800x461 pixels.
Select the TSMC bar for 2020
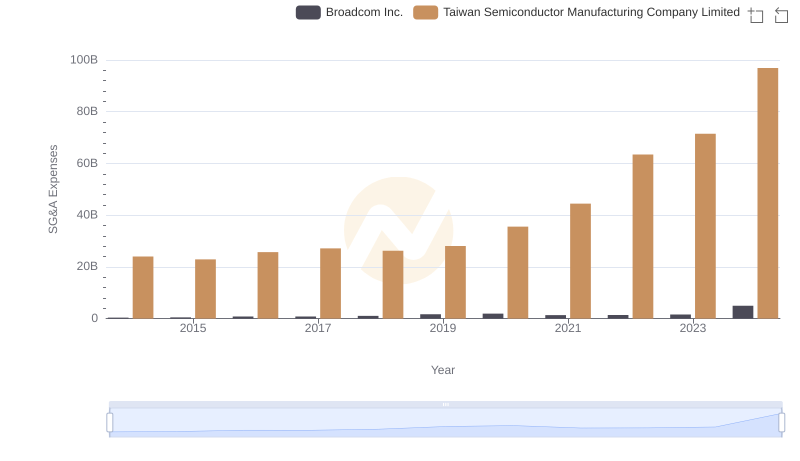click(518, 273)
